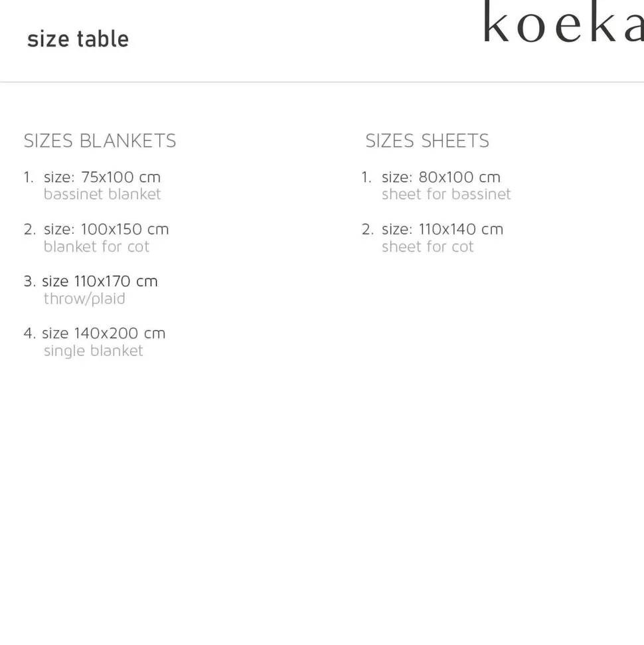Click the "blanket for cot" description
This screenshot has height=645, width=644.
click(x=96, y=246)
